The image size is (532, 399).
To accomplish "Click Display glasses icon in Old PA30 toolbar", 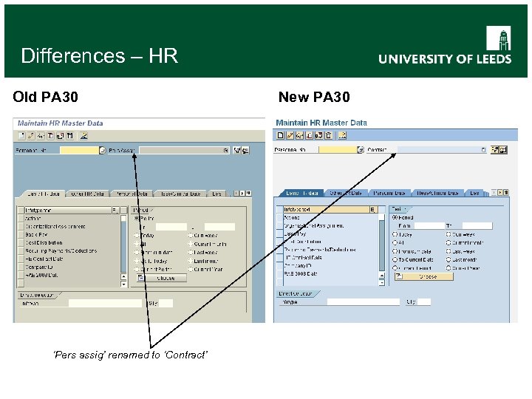I will click(41, 136).
